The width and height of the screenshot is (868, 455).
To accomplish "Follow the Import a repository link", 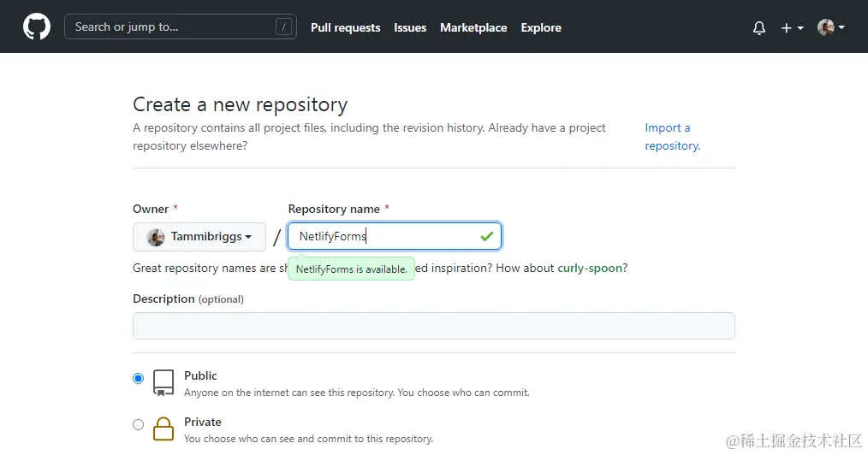I will [x=673, y=137].
